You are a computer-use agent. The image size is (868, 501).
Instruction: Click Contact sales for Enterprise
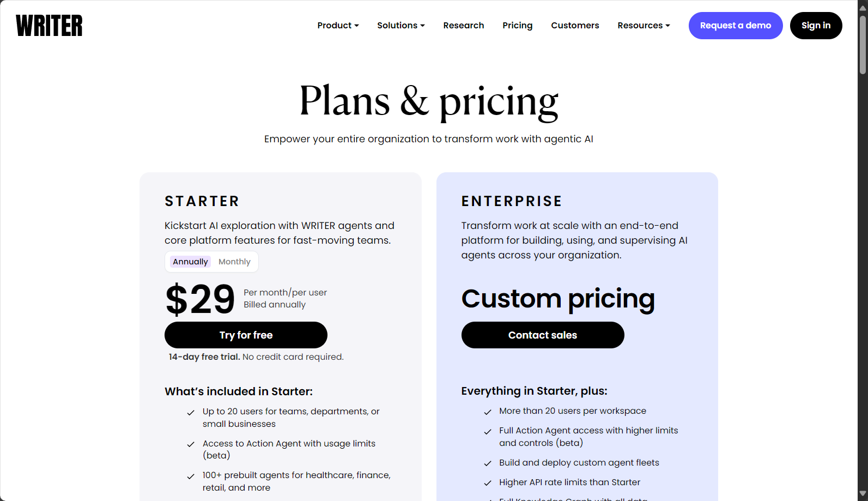coord(543,335)
